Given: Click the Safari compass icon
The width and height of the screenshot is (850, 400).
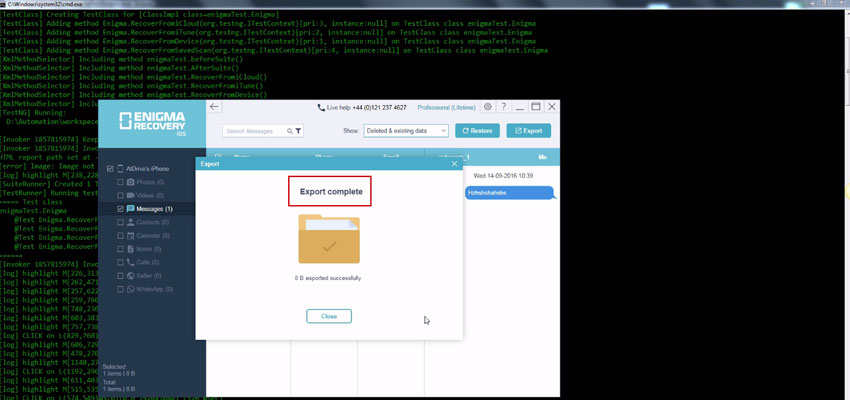Looking at the screenshot, I should coord(131,276).
